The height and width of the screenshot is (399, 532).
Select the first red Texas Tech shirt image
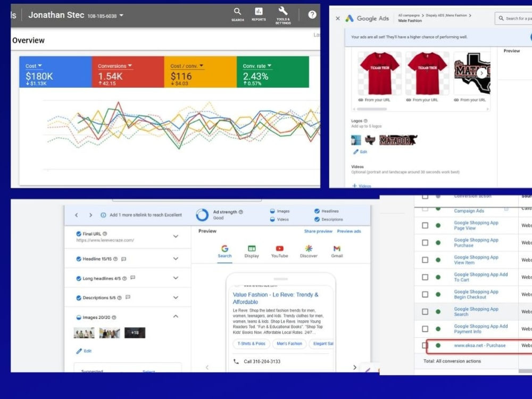coord(379,73)
